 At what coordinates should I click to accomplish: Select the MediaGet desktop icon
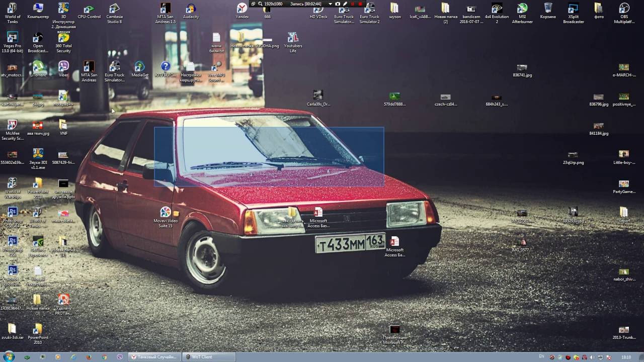[140, 69]
